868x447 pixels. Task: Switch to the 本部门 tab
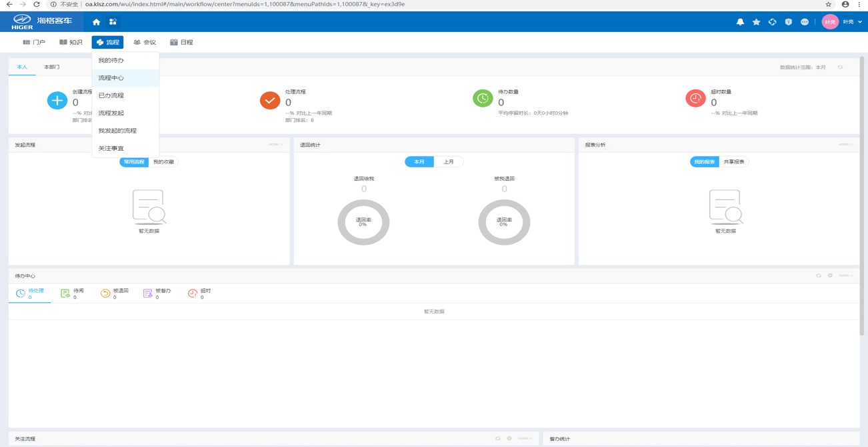pos(51,67)
